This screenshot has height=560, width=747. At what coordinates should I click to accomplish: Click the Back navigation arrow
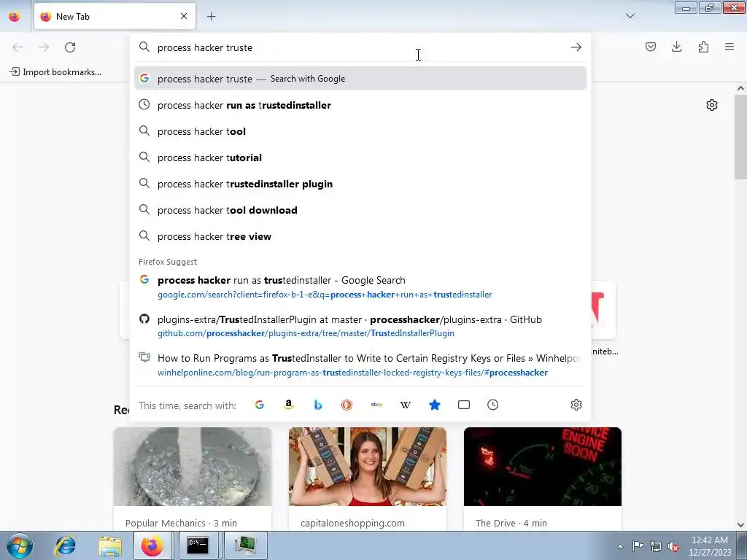(x=18, y=47)
